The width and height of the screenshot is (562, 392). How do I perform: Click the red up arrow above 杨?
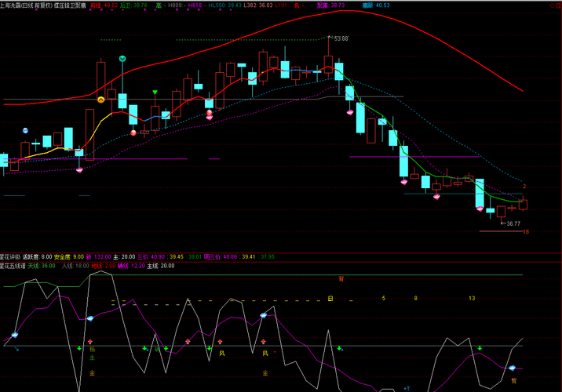90,342
